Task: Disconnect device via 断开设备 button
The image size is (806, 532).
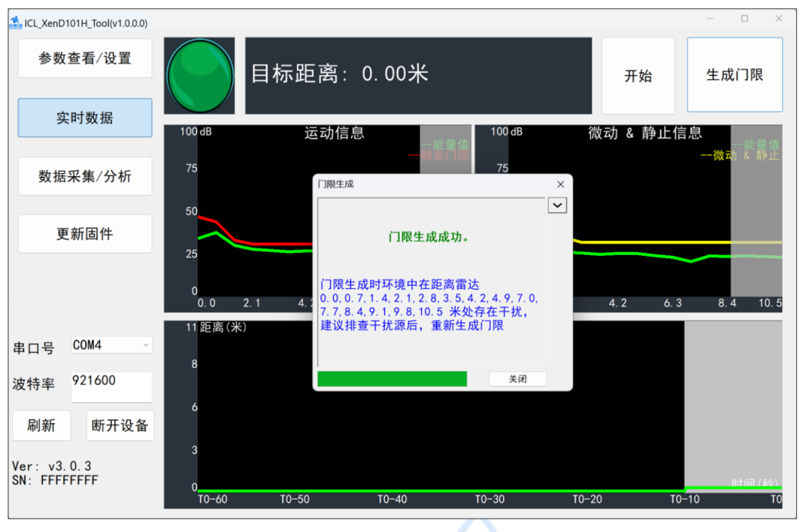Action: coord(120,425)
